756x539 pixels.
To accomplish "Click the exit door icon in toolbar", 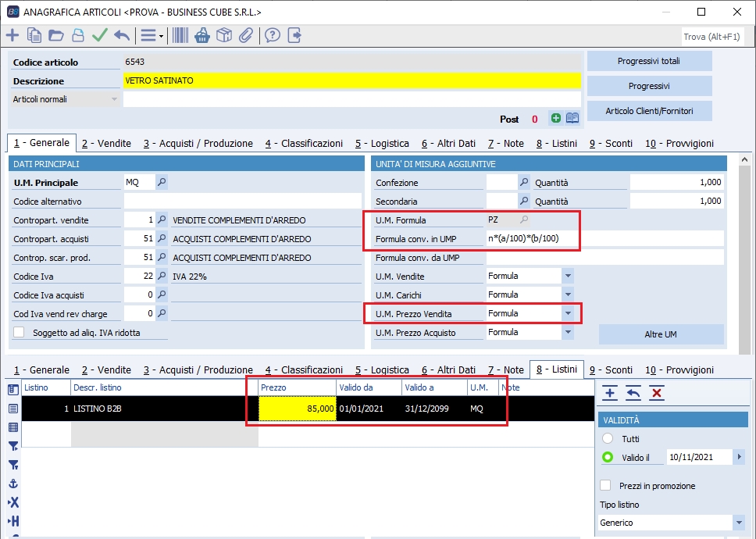I will click(x=294, y=35).
